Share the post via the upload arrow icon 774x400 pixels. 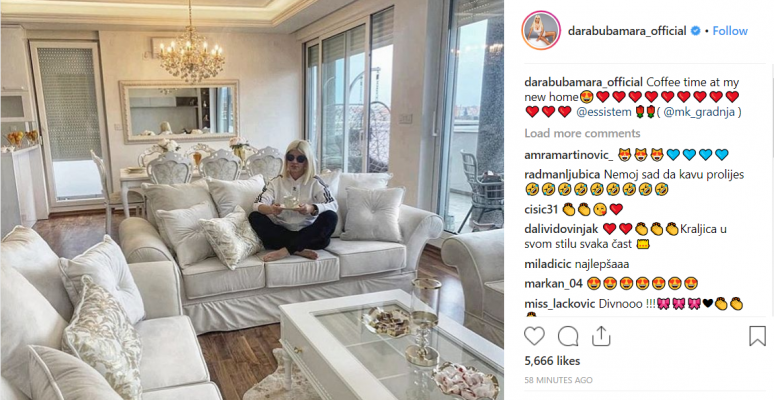(x=601, y=336)
